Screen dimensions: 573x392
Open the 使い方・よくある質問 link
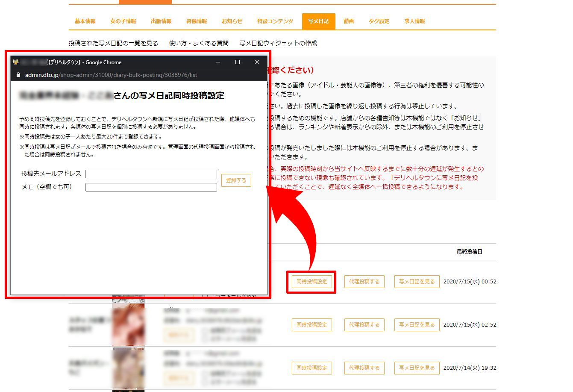(x=198, y=43)
